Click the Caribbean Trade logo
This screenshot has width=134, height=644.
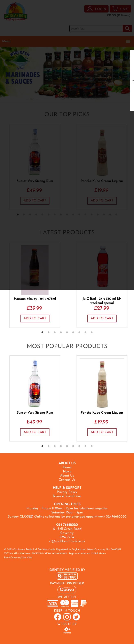click(16, 12)
